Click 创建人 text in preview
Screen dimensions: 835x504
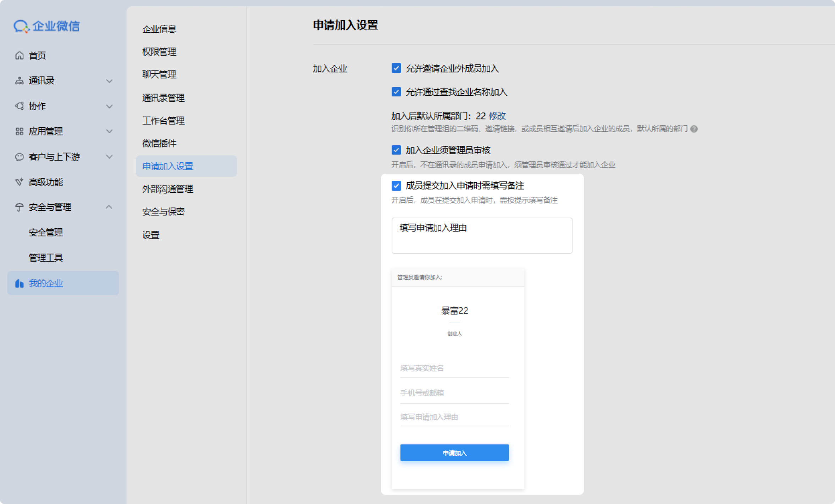pyautogui.click(x=454, y=334)
